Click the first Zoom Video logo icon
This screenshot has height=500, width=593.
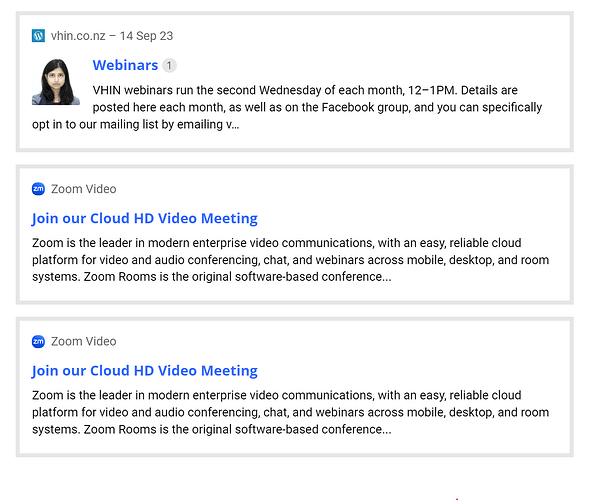point(38,189)
